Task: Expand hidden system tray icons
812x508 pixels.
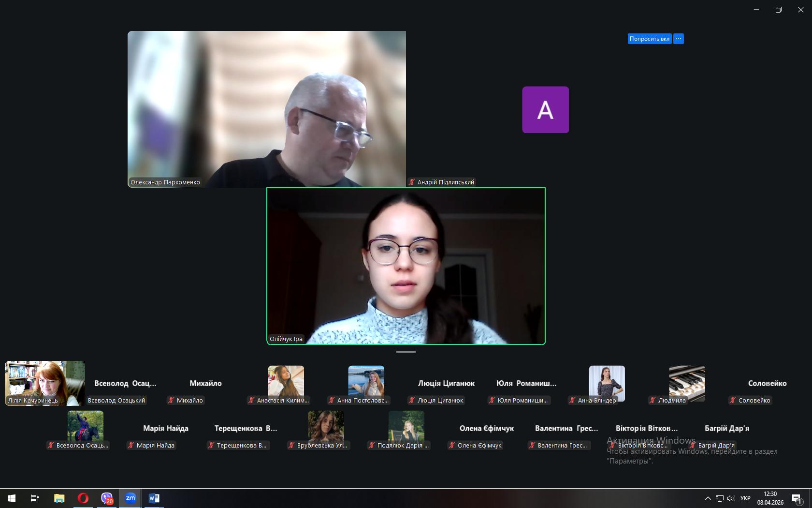Action: coord(708,498)
